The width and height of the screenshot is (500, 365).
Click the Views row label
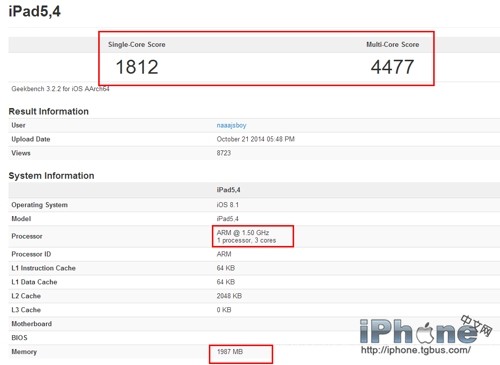point(21,153)
